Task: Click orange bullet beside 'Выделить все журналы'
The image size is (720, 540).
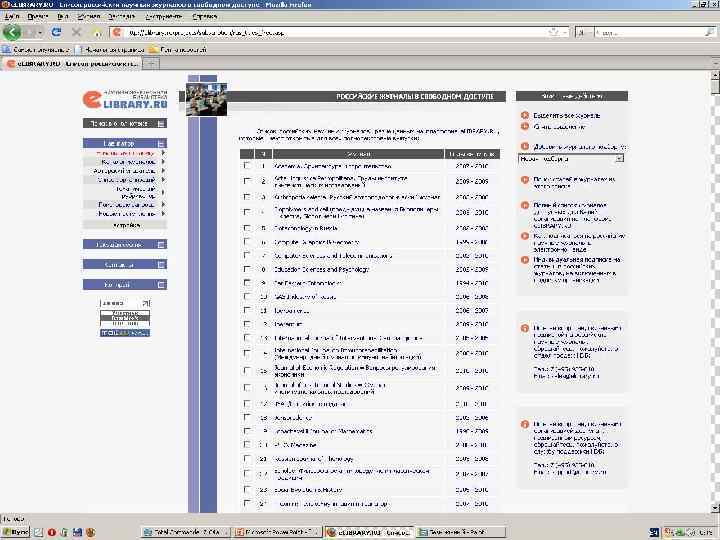Action: click(525, 115)
